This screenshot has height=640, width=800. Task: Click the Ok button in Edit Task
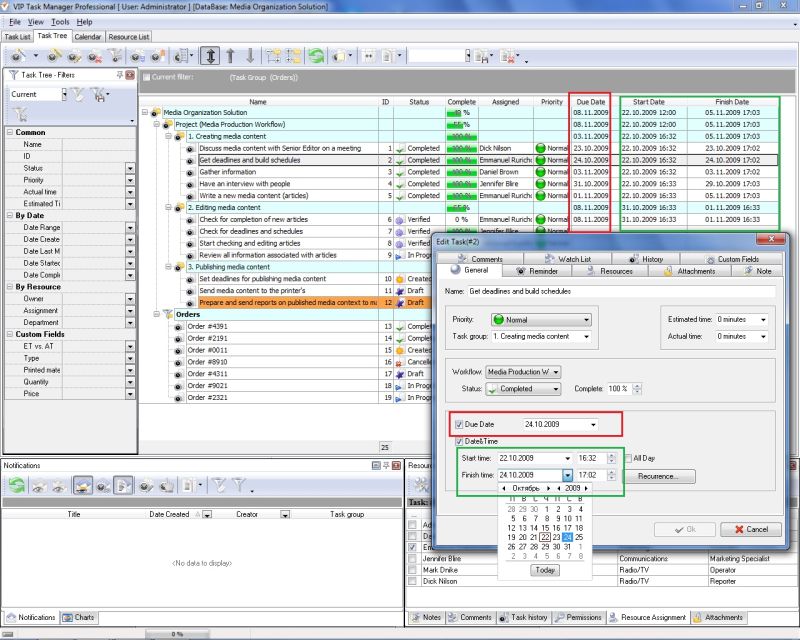click(684, 529)
